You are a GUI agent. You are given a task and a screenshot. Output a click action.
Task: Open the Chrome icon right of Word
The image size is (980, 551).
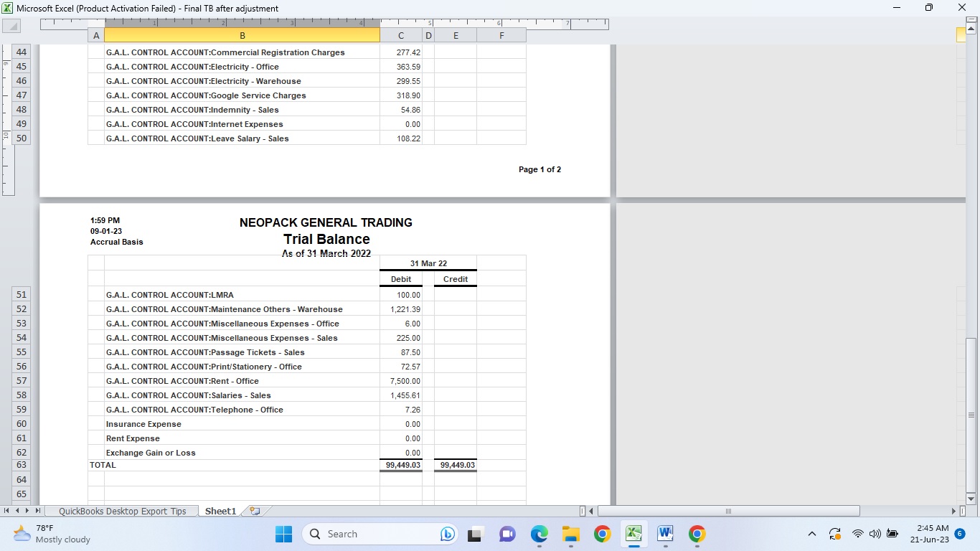(x=697, y=534)
